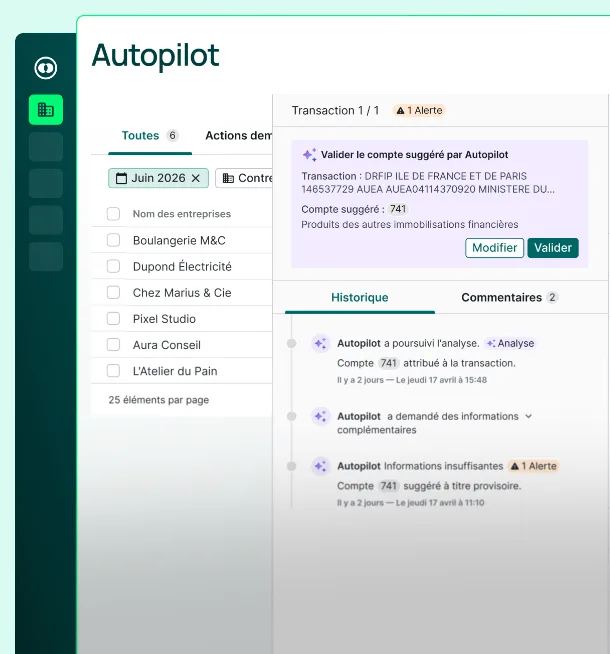Open the L'Atelier du Pain row
Image resolution: width=610 pixels, height=654 pixels.
pos(182,371)
